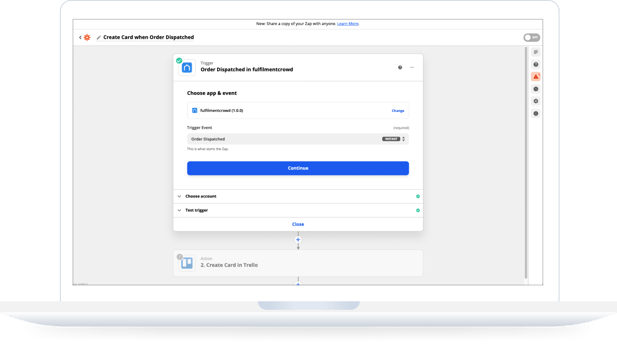This screenshot has height=361, width=617.
Task: Collapse the trigger card with minus icon
Action: [x=412, y=67]
